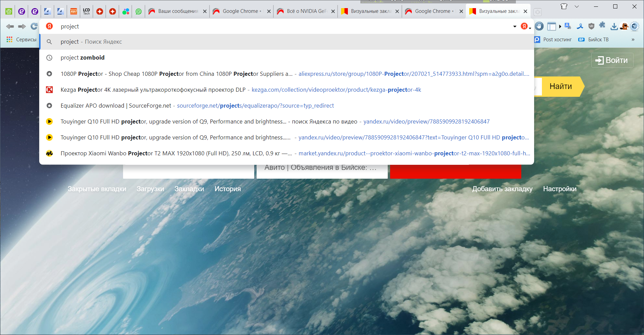Open the Сервисы apps bookmark

pos(21,40)
